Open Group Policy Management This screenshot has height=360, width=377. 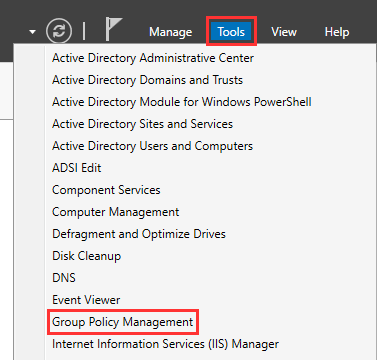click(123, 322)
